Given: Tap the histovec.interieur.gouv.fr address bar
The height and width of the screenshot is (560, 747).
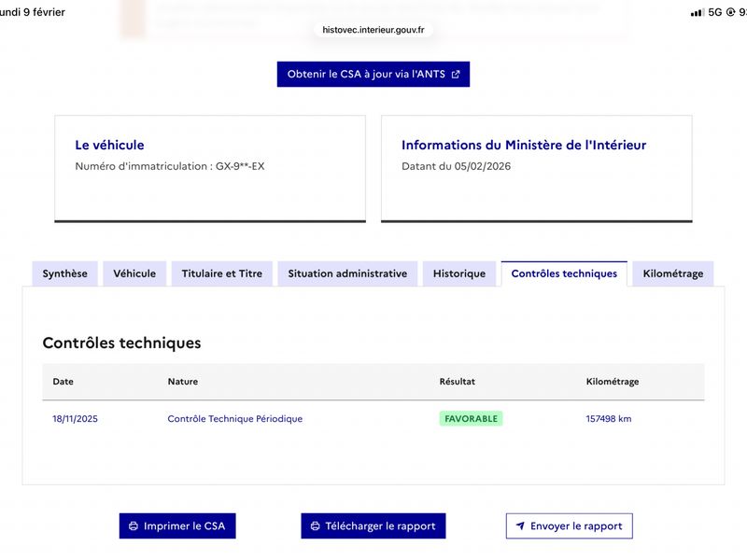Looking at the screenshot, I should tap(373, 30).
